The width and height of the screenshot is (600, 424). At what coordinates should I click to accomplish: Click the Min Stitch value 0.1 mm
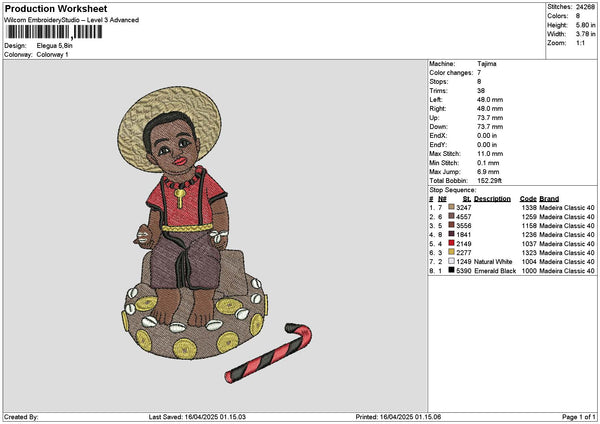pyautogui.click(x=487, y=163)
